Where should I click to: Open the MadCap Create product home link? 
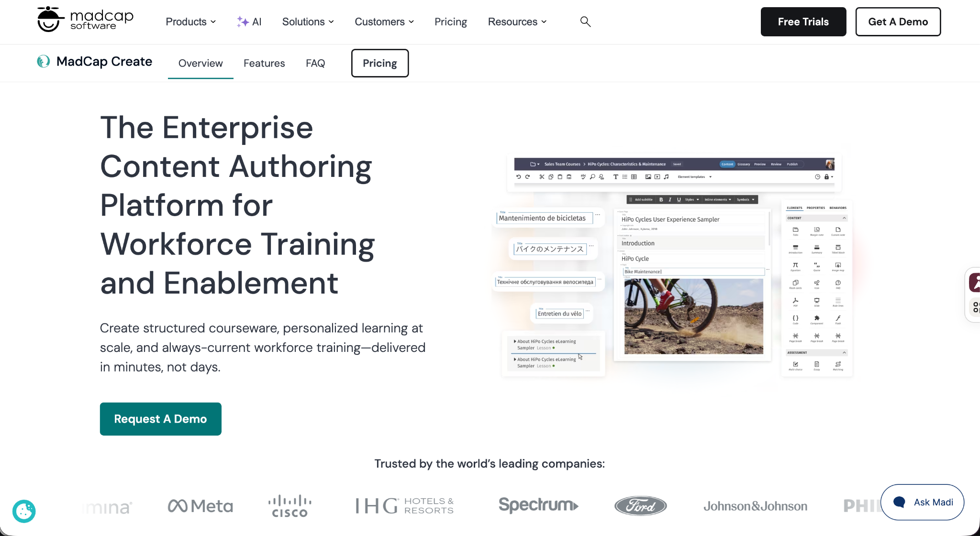point(95,62)
